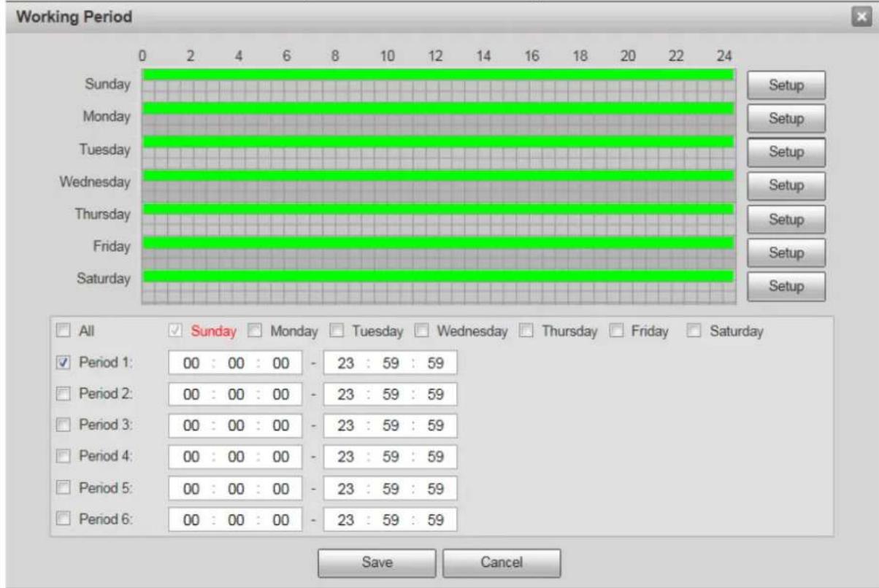Viewport: 879px width, 588px height.
Task: Click the green Monday schedule bar
Action: coord(438,108)
